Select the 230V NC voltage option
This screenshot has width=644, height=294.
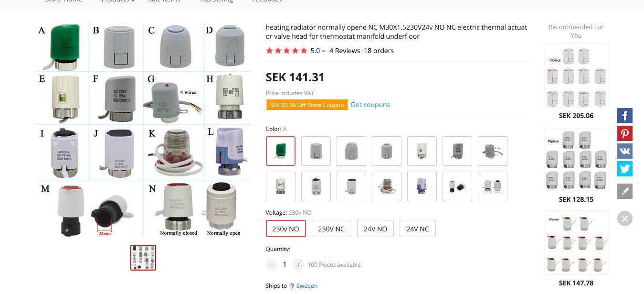pos(331,229)
